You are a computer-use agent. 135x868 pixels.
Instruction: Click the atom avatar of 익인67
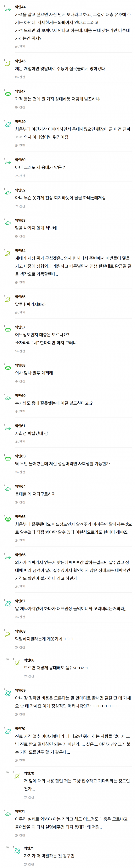[8, 604]
